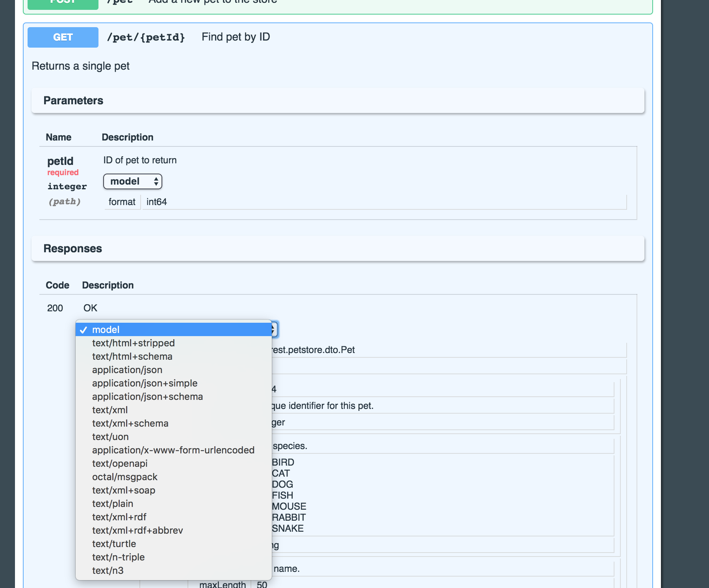Image resolution: width=709 pixels, height=588 pixels.
Task: Open petId model dropdown
Action: [132, 181]
